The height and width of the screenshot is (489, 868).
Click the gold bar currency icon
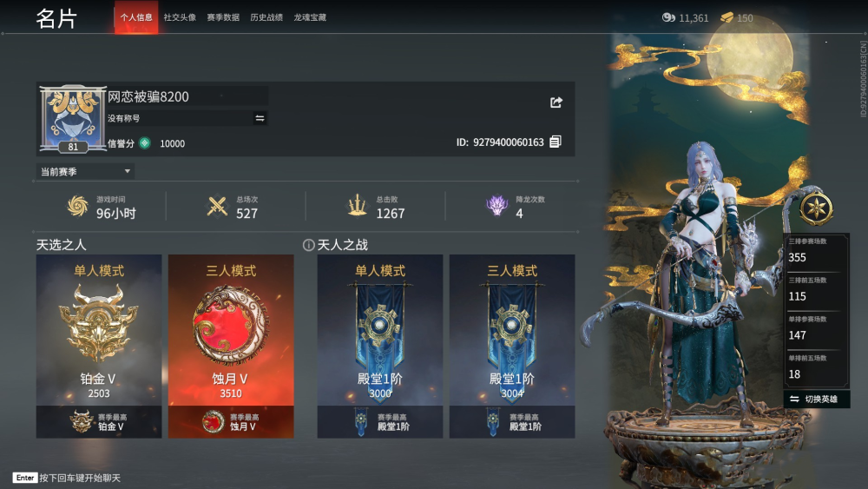pyautogui.click(x=727, y=17)
